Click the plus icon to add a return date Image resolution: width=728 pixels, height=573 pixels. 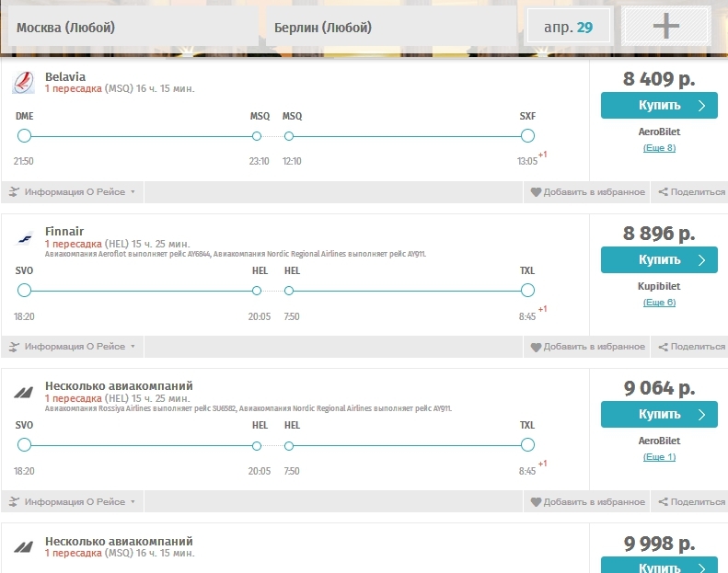[665, 26]
